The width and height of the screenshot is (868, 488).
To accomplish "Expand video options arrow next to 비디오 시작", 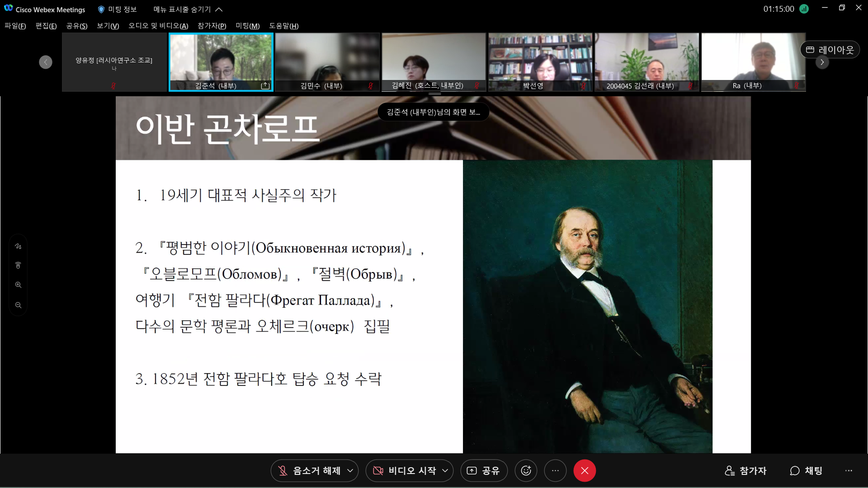I will 445,471.
